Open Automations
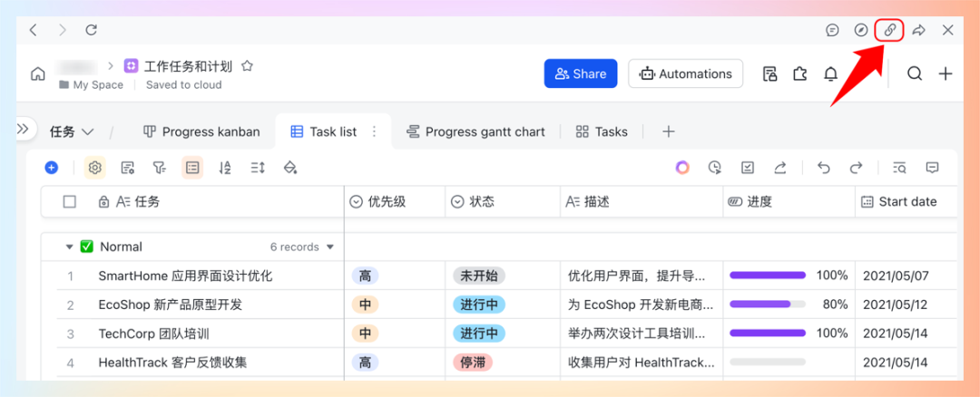Screen dimensions: 980x397 [686, 73]
